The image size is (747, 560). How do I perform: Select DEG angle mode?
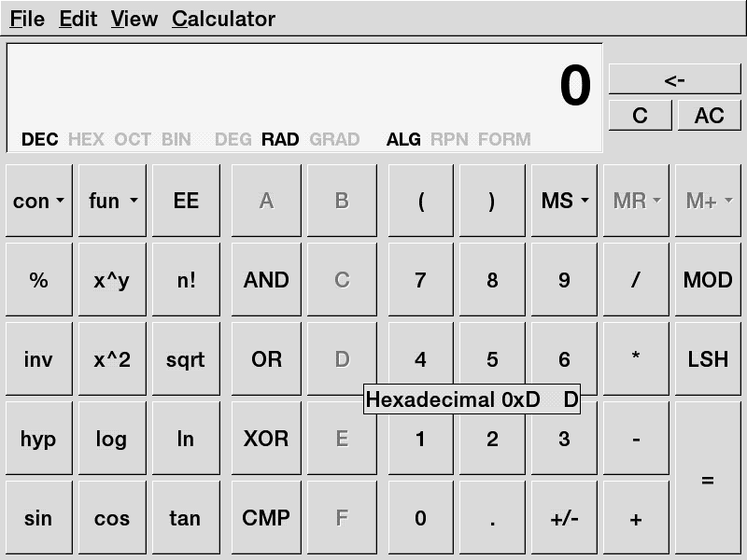tap(233, 140)
